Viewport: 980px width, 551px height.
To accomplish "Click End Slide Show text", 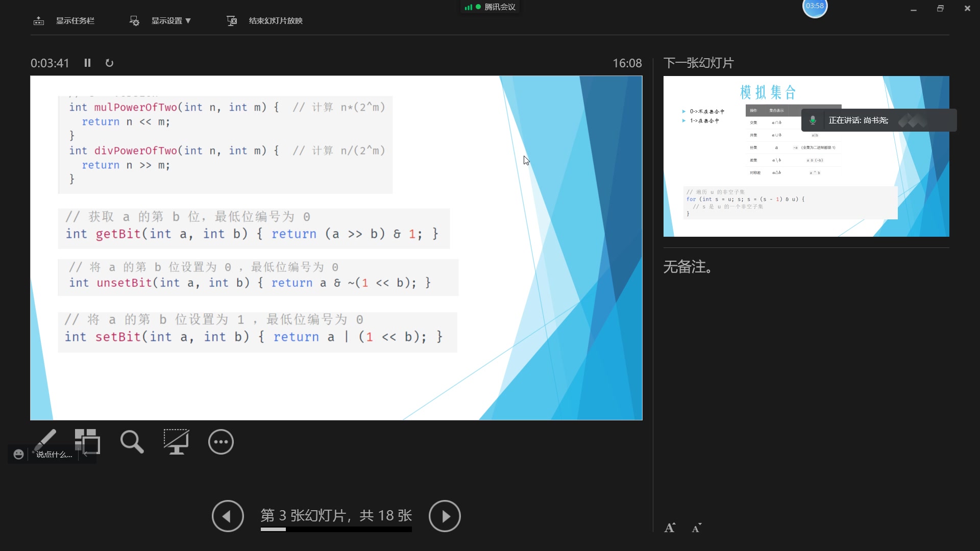I will (x=276, y=21).
